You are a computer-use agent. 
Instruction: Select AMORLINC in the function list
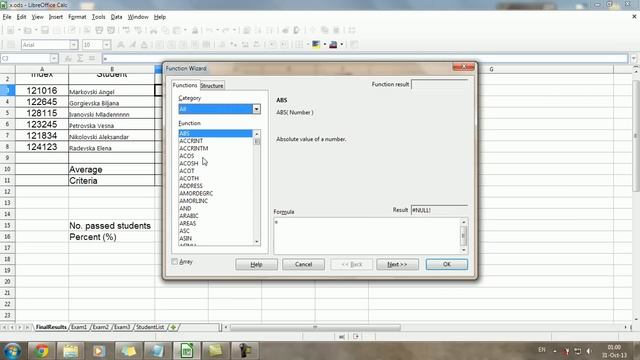pos(216,201)
